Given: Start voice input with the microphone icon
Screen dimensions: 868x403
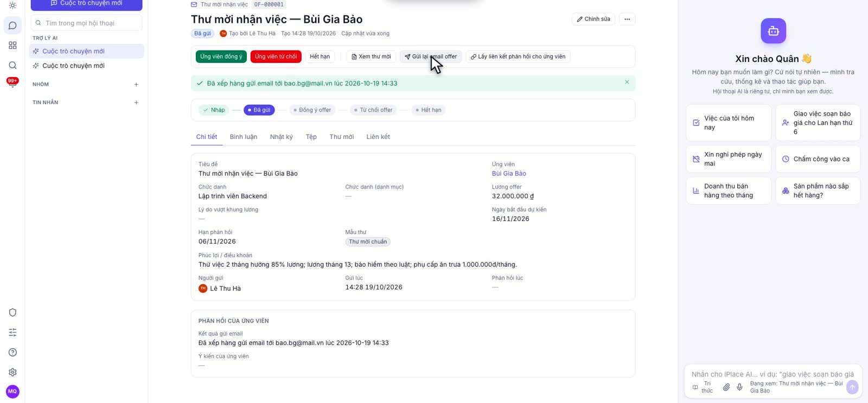Looking at the screenshot, I should tap(739, 387).
